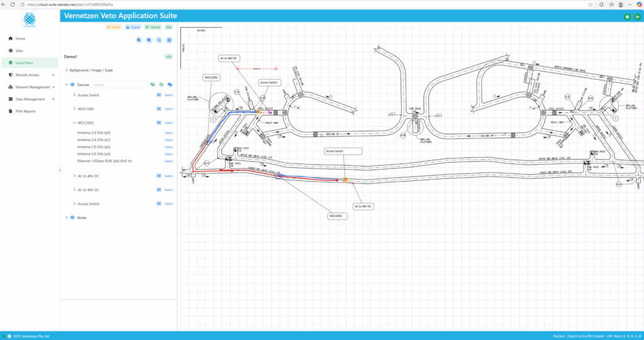The height and width of the screenshot is (340, 644).
Task: Select Antenna 2.4 GHz [a1]
Action: click(169, 140)
